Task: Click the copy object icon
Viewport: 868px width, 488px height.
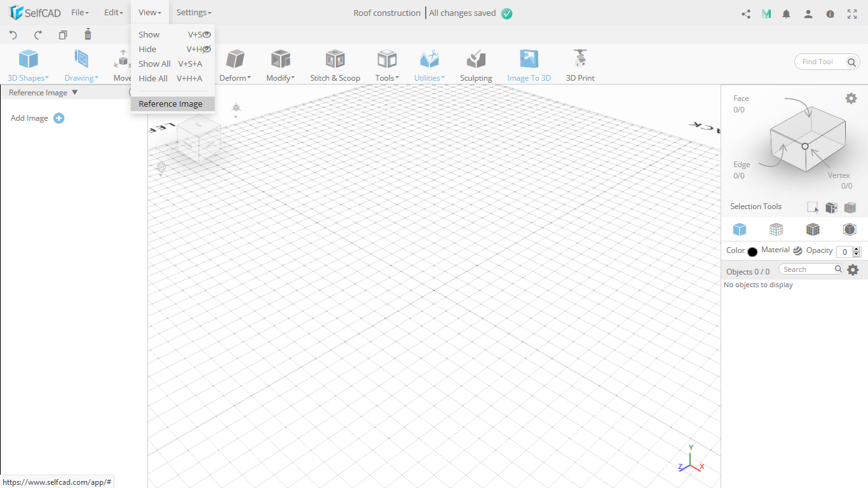Action: coord(63,35)
